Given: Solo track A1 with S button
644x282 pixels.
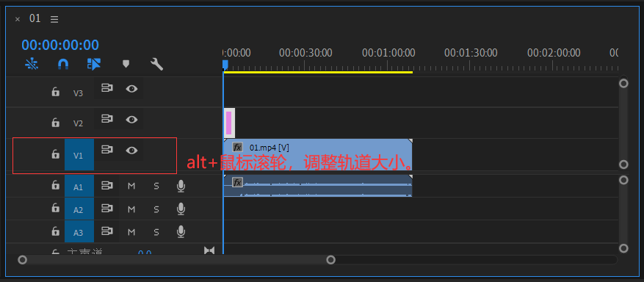Looking at the screenshot, I should click(156, 187).
